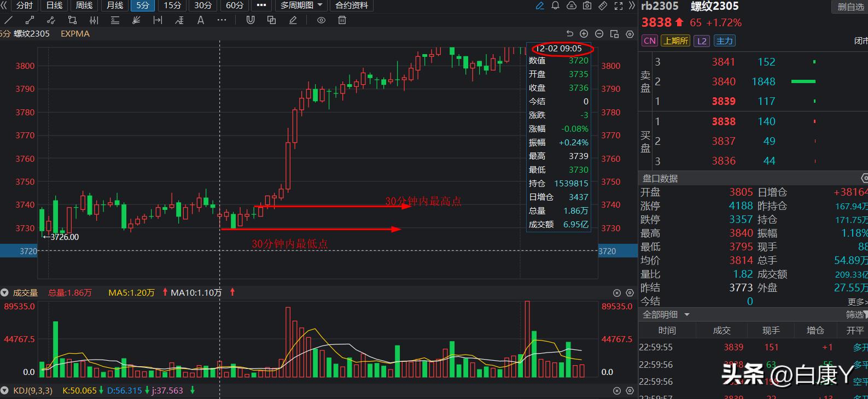This screenshot has width=868, height=399.
Task: Switch to 日线 daily tab
Action: tap(54, 5)
